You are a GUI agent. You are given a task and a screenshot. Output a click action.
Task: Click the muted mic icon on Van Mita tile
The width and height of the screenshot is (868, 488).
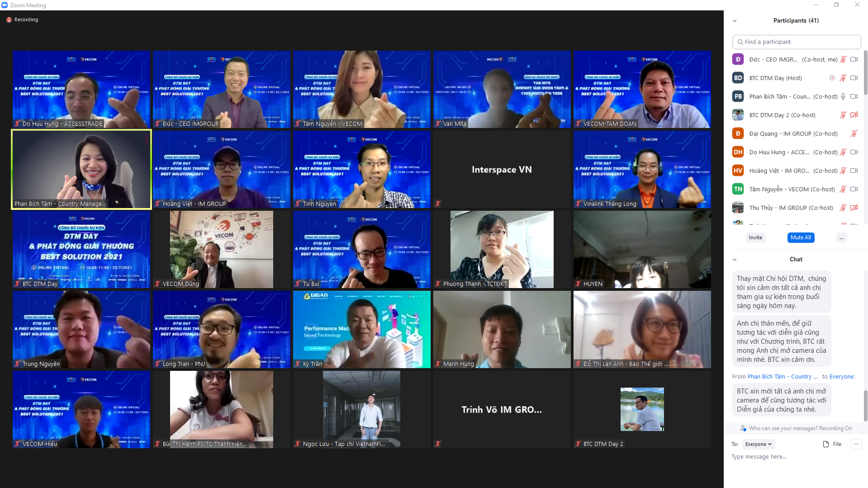tap(438, 124)
